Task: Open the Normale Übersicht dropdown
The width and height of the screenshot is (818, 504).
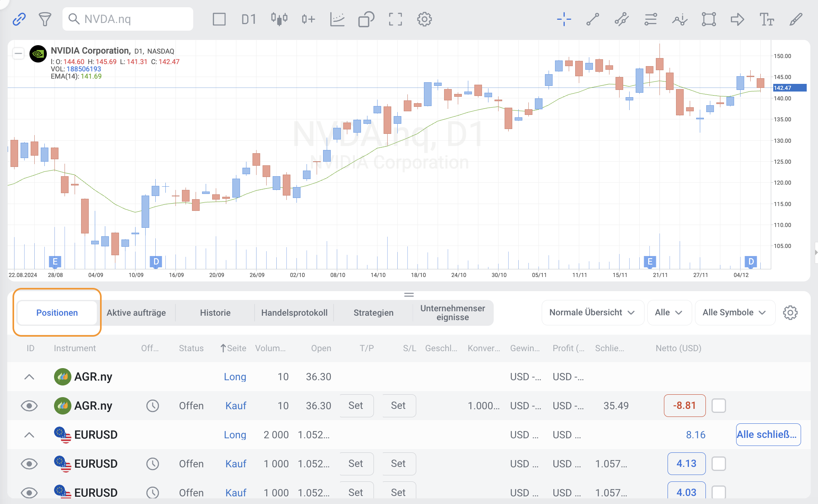Action: 592,312
